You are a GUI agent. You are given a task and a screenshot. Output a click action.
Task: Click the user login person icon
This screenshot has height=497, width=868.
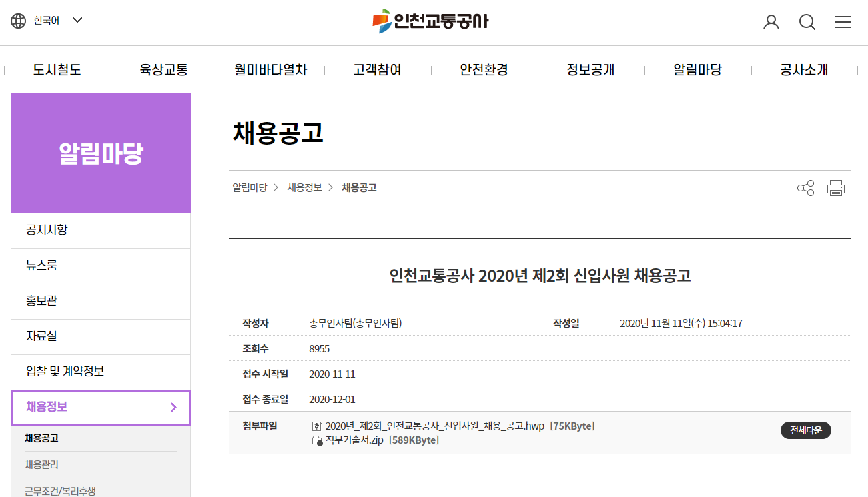[771, 21]
